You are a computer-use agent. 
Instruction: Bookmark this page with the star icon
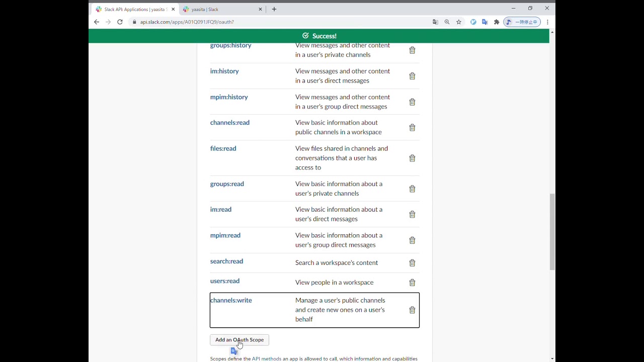(x=459, y=22)
